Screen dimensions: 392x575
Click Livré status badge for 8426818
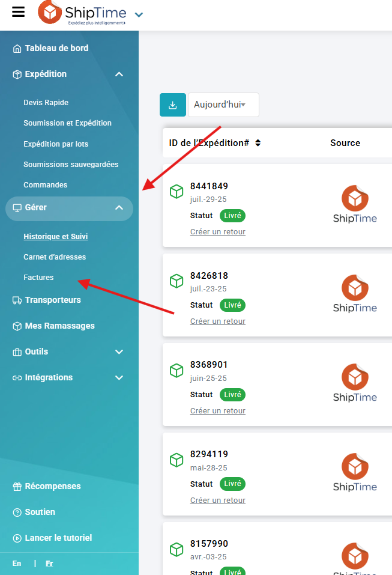pos(232,305)
